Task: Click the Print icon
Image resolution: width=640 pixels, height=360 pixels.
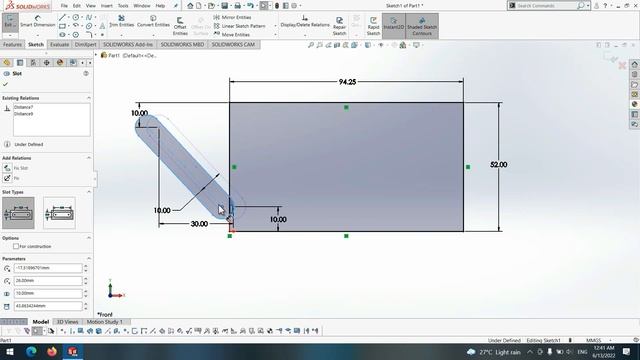Action: (237, 6)
